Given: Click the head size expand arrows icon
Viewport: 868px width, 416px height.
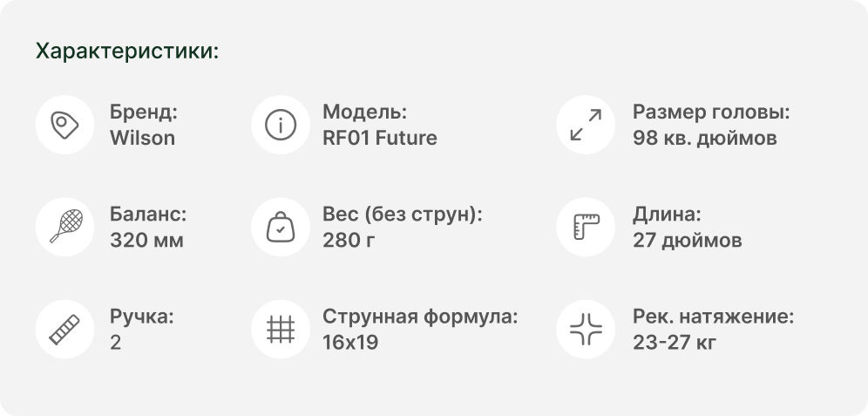Looking at the screenshot, I should point(585,126).
